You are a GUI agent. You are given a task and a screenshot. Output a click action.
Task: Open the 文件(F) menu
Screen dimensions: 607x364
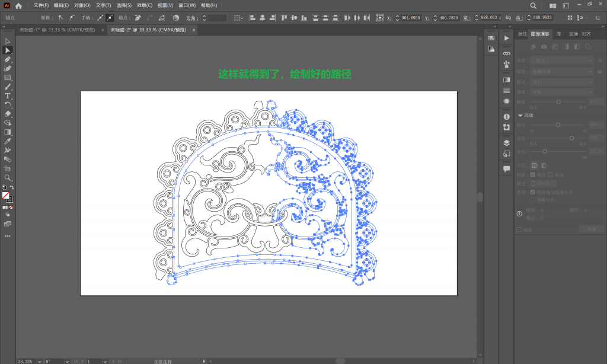41,5
